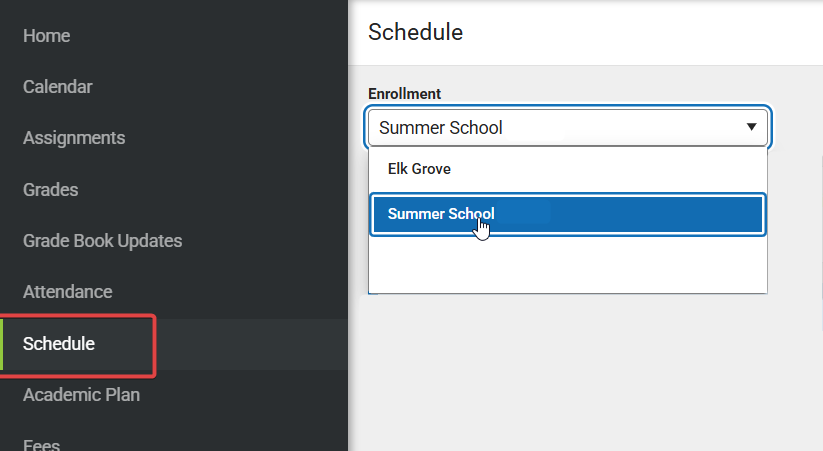
Task: Click the Schedule page heading
Action: pos(415,32)
